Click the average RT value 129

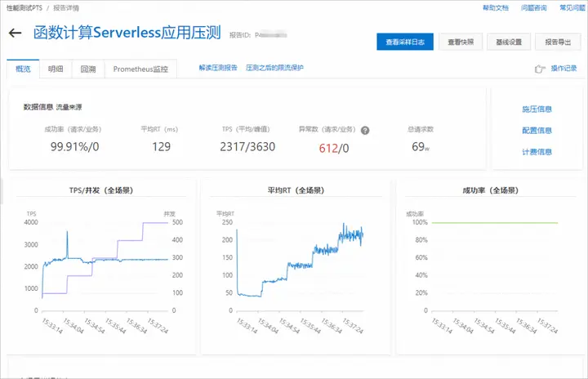(x=161, y=147)
